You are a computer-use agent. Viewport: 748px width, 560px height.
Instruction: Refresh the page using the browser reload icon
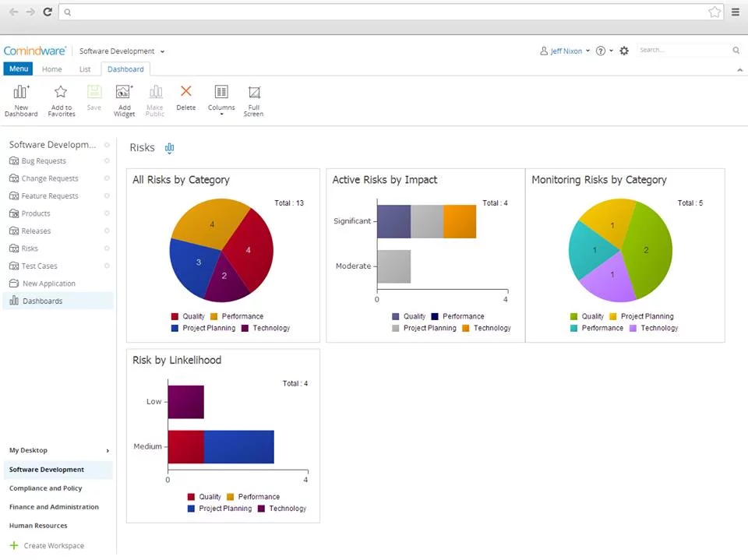point(47,12)
